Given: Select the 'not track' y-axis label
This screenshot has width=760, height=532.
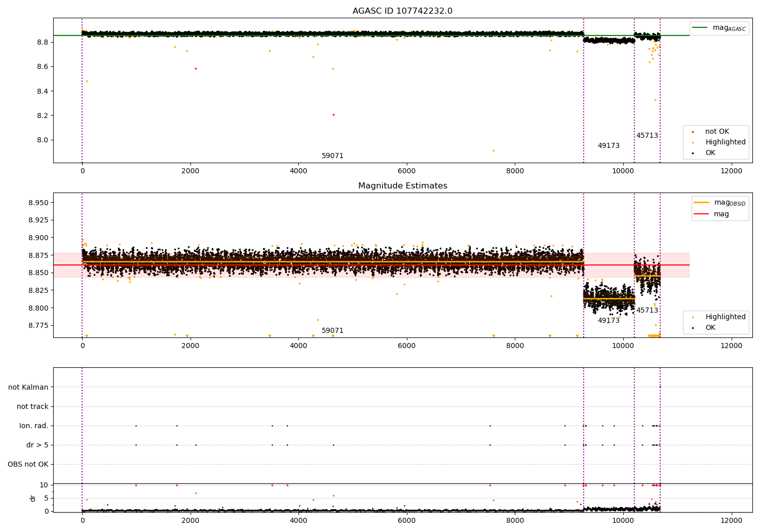Looking at the screenshot, I should [32, 407].
